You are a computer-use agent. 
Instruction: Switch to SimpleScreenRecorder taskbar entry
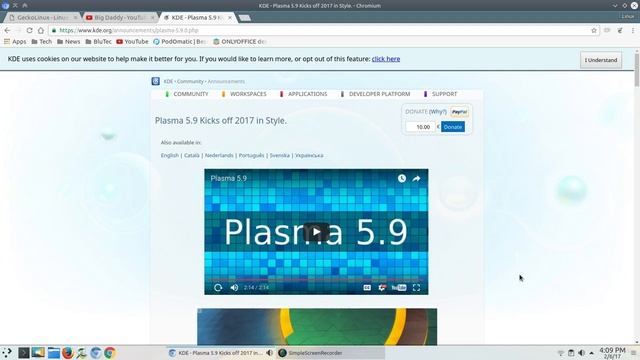[x=331, y=353]
